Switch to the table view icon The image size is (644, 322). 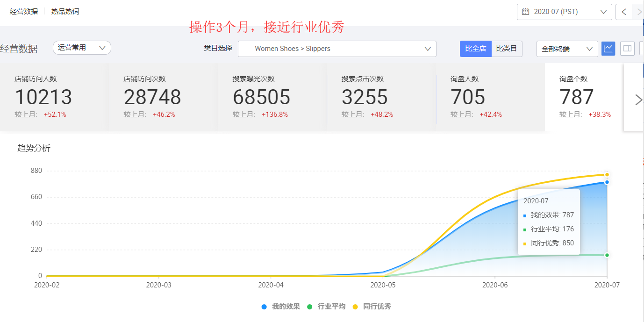coord(627,48)
